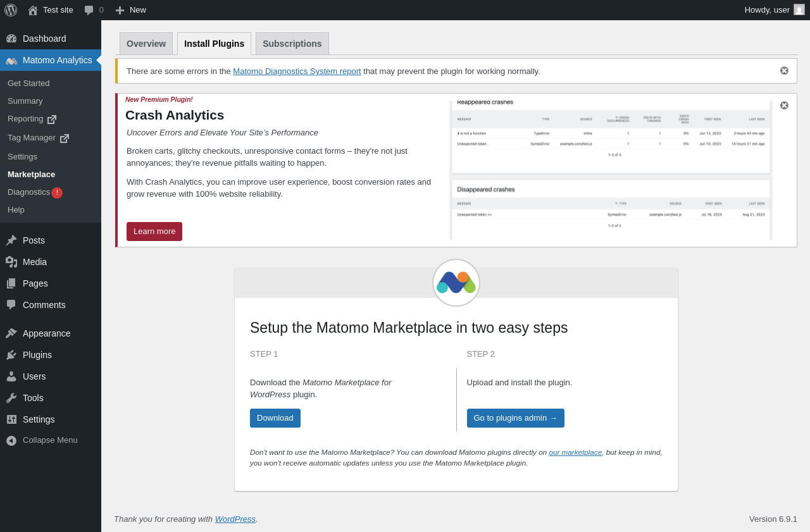Download the Matomo Marketplace plugin
The width and height of the screenshot is (810, 532).
275,418
